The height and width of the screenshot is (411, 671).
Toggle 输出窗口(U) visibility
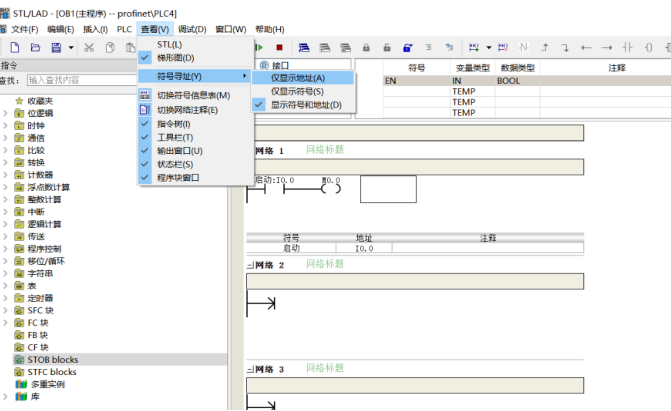tap(196, 151)
